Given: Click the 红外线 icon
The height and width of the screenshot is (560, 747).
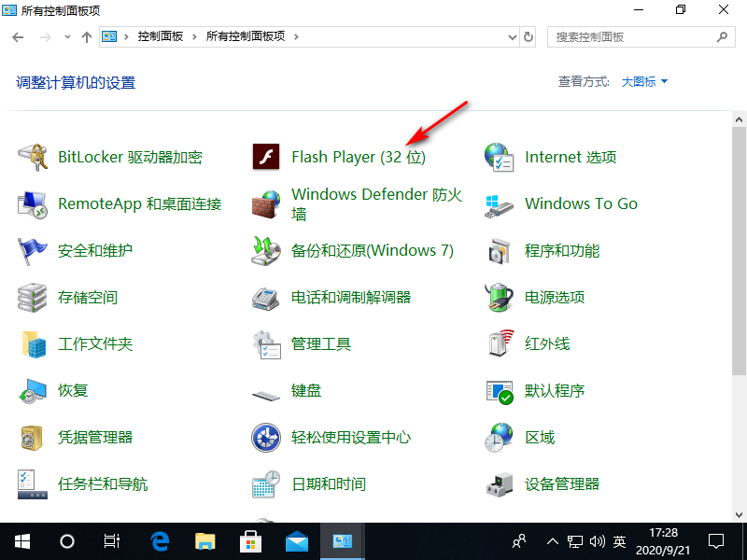Looking at the screenshot, I should [500, 343].
